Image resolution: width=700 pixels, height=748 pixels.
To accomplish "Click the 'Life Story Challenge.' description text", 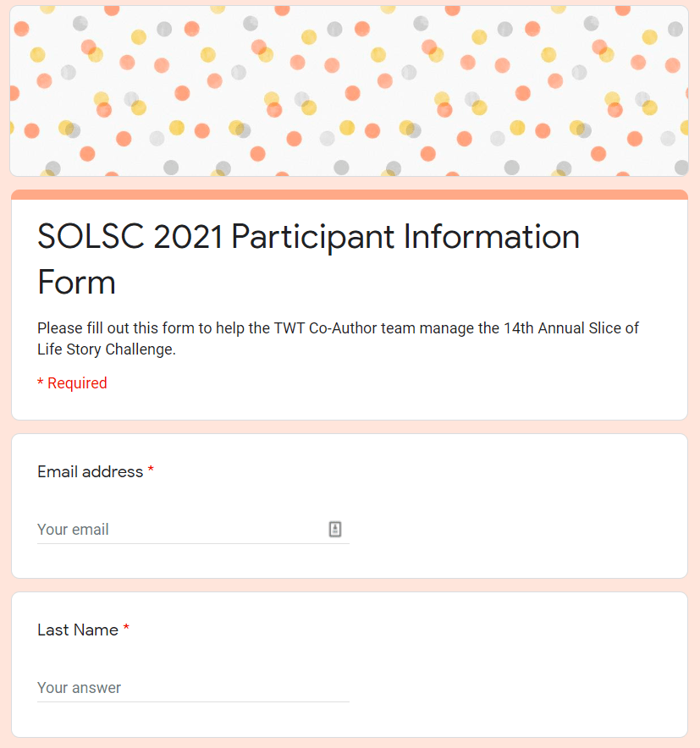I will [107, 349].
